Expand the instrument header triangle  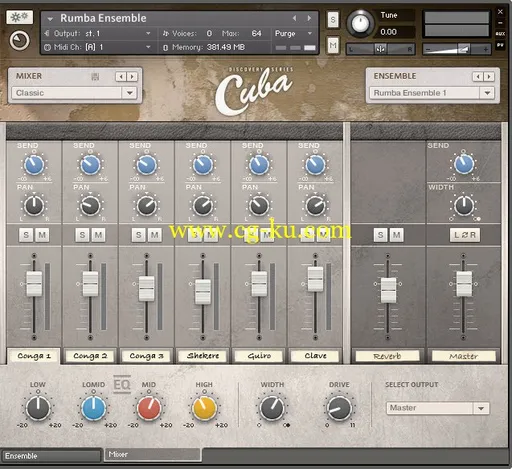tap(50, 19)
